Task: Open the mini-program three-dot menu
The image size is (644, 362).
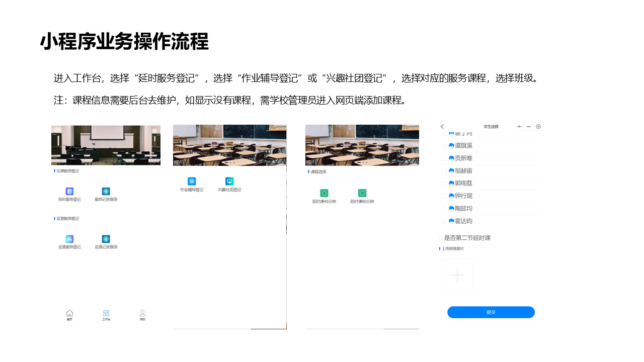Action: pyautogui.click(x=520, y=127)
